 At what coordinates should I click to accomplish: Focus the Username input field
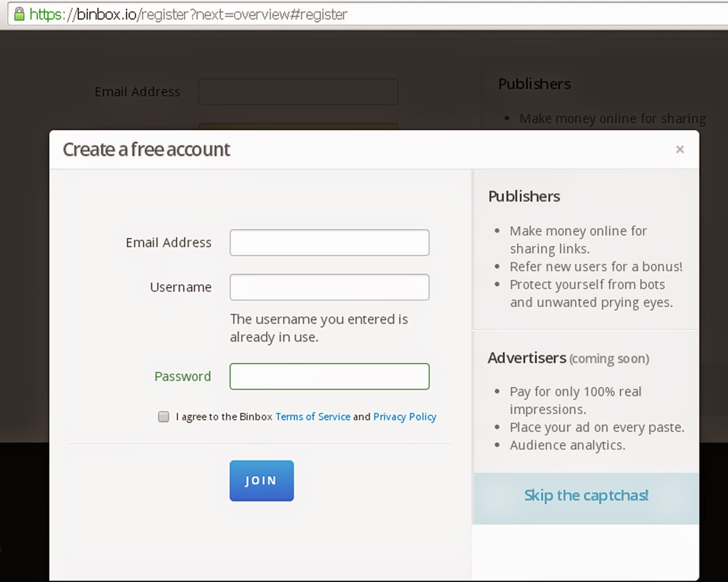(329, 287)
